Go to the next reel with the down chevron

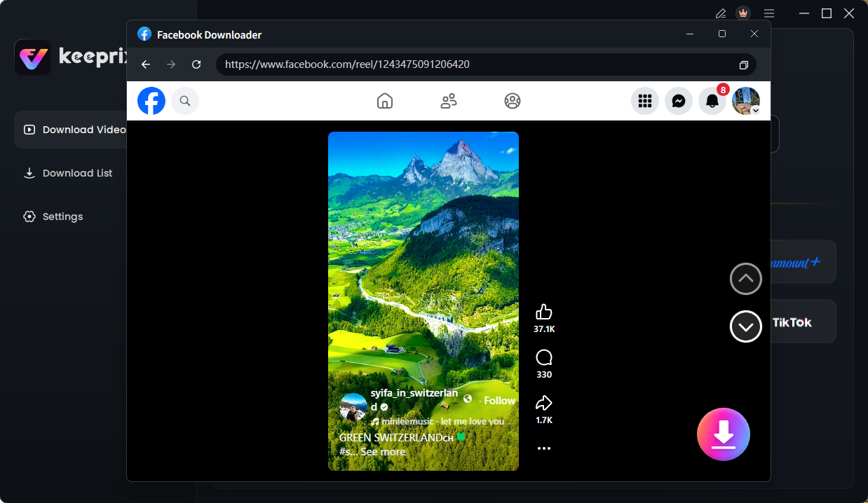coord(745,326)
